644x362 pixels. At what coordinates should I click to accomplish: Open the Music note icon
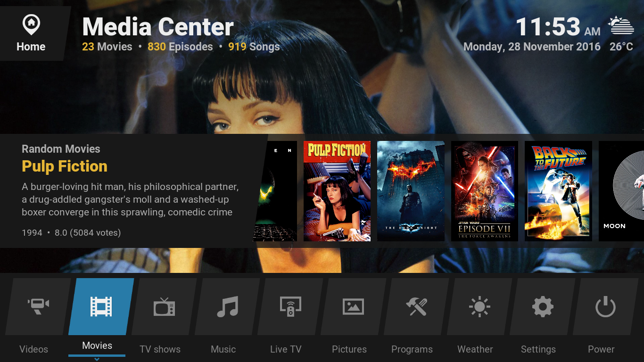point(227,307)
